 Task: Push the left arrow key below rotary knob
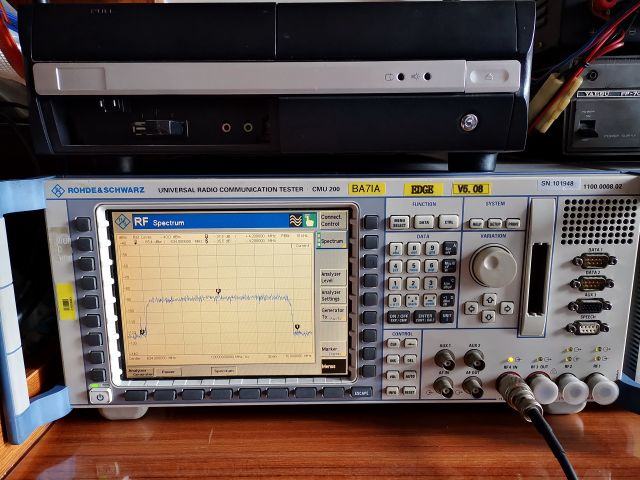pyautogui.click(x=471, y=308)
